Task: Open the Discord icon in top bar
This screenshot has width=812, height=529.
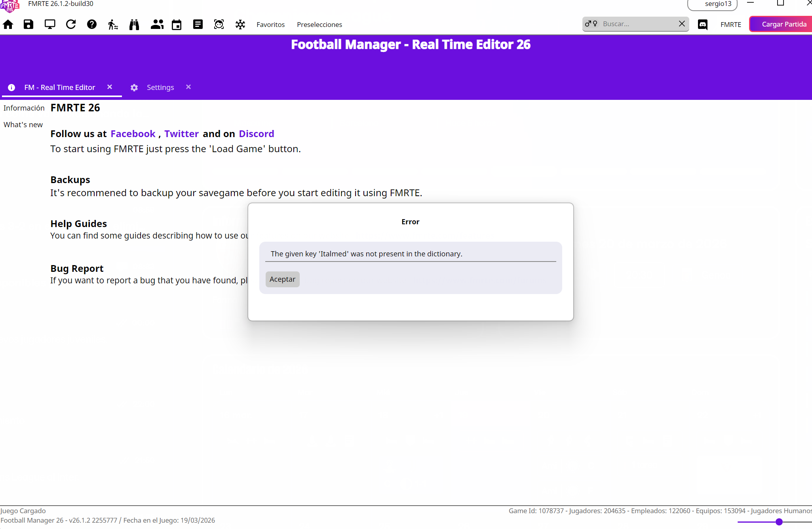Action: coord(703,25)
